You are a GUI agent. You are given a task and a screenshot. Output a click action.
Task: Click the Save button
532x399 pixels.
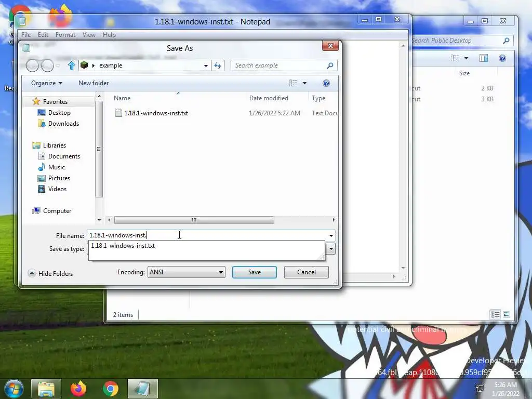click(255, 272)
